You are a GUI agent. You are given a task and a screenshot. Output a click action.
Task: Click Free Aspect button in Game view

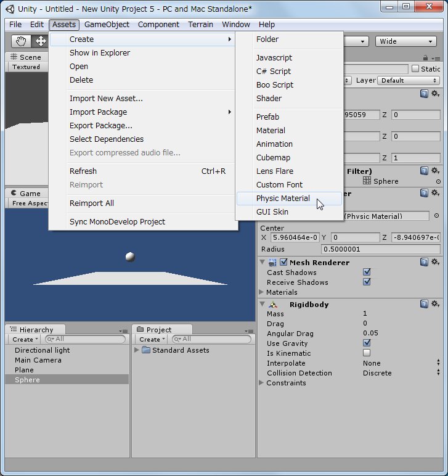point(28,203)
